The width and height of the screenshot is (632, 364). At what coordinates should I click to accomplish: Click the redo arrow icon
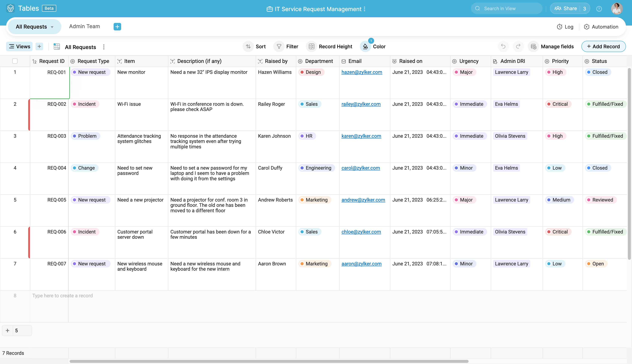pyautogui.click(x=518, y=47)
